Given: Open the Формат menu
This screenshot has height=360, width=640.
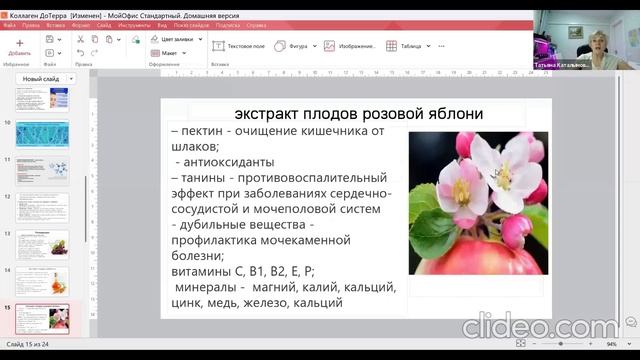Looking at the screenshot, I should (81, 25).
